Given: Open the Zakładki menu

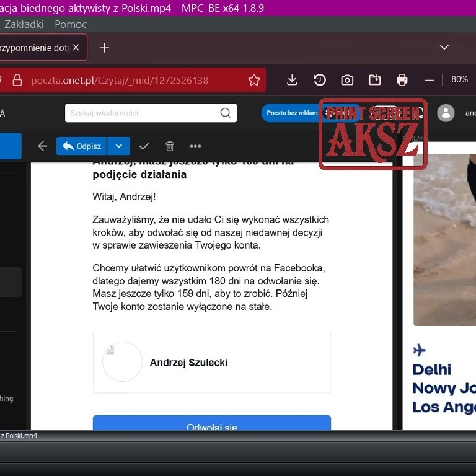Looking at the screenshot, I should [x=24, y=24].
